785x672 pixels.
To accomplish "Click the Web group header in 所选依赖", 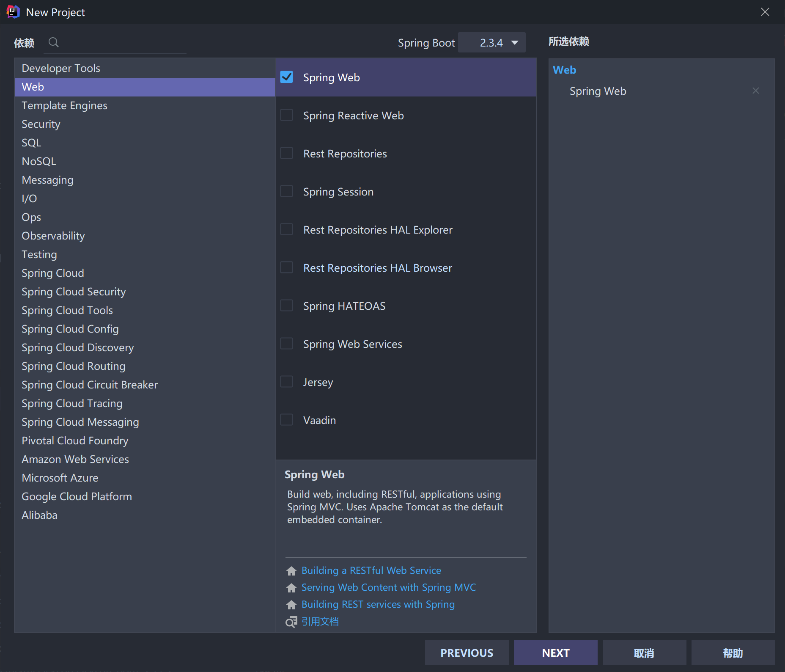I will [564, 70].
